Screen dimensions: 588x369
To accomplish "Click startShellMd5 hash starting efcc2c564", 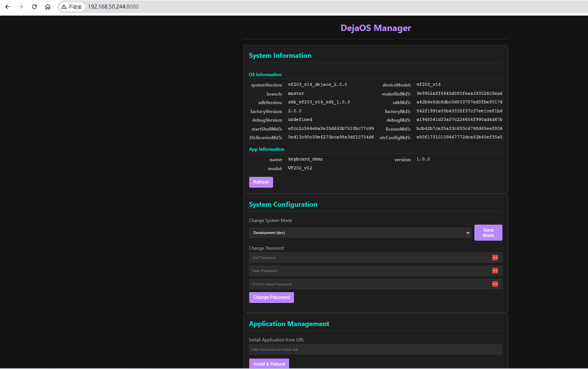I will coord(331,128).
